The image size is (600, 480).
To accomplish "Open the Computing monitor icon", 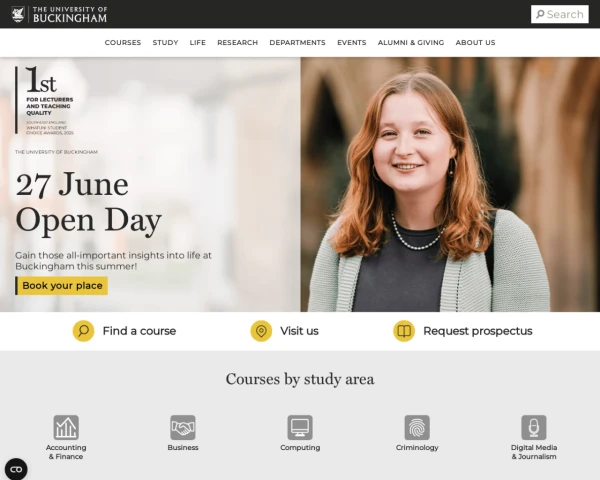I will (x=300, y=427).
